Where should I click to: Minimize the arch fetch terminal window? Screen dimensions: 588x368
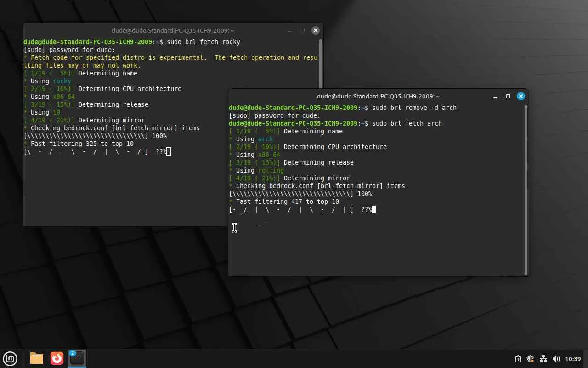coord(495,96)
